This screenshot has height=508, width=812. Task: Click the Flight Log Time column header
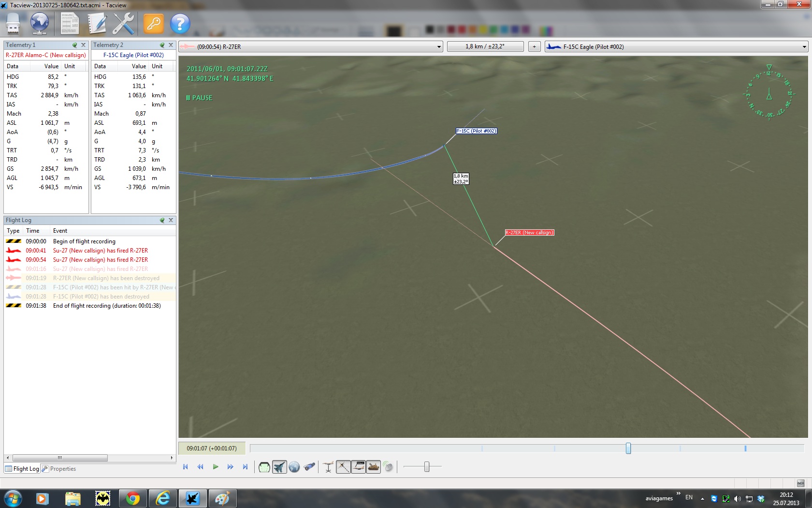[x=37, y=231]
